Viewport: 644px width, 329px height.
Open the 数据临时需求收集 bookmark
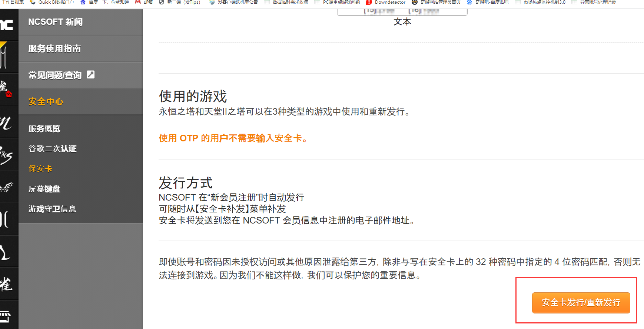286,2
